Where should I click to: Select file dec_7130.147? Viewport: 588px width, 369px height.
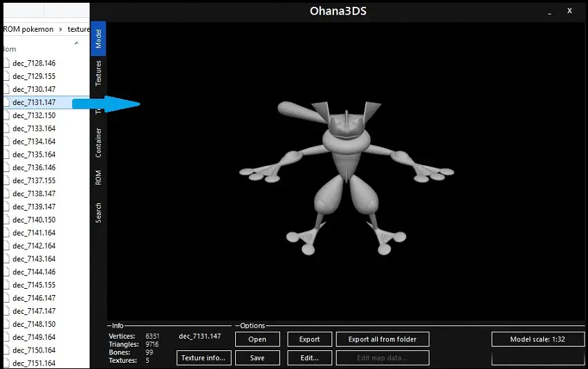click(x=34, y=90)
